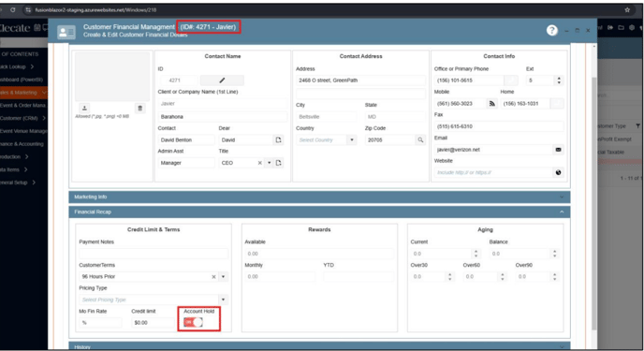Click the upload image icon under photo
The height and width of the screenshot is (351, 644).
pyautogui.click(x=84, y=108)
